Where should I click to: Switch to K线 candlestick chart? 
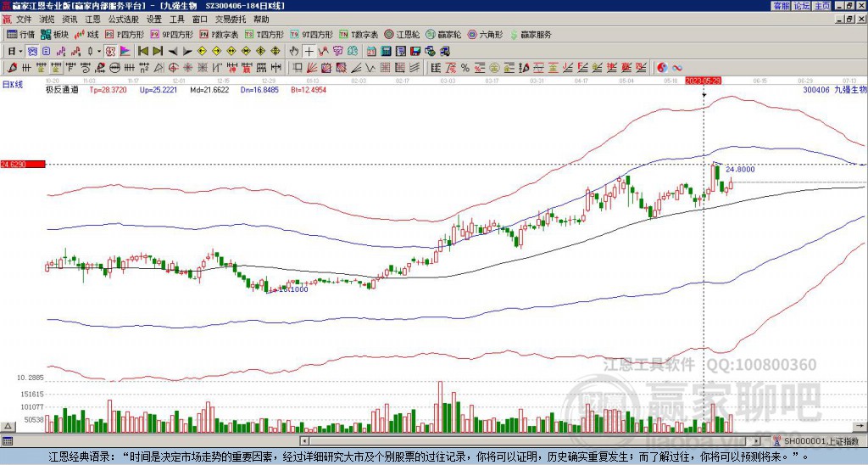tap(86, 34)
